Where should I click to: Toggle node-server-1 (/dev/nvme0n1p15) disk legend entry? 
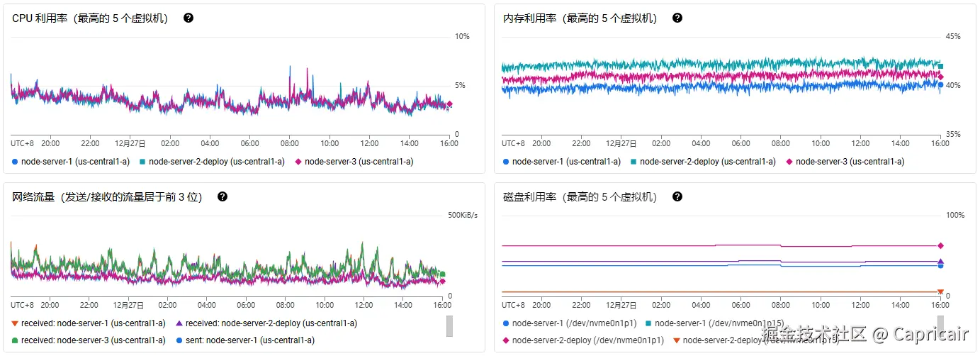coord(714,323)
